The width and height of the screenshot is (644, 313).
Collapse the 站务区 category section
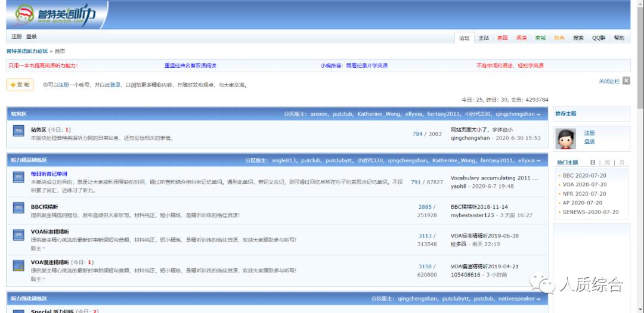(x=538, y=114)
